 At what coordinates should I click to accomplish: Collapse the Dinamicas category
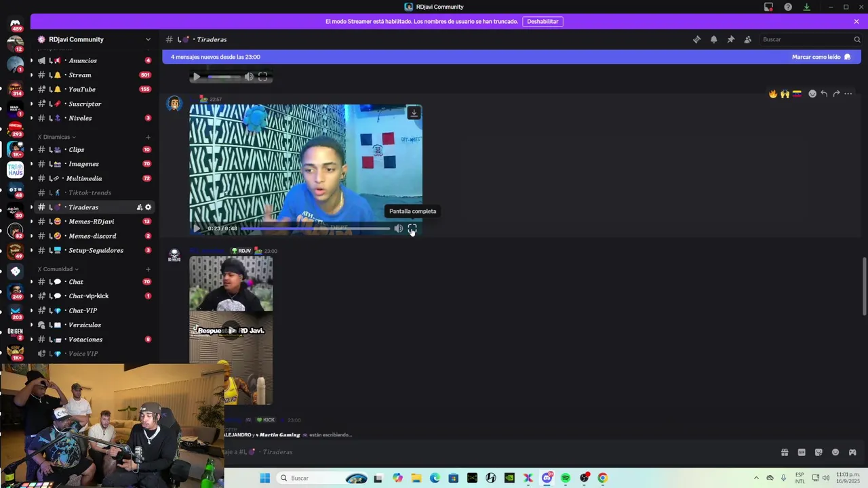coord(56,137)
